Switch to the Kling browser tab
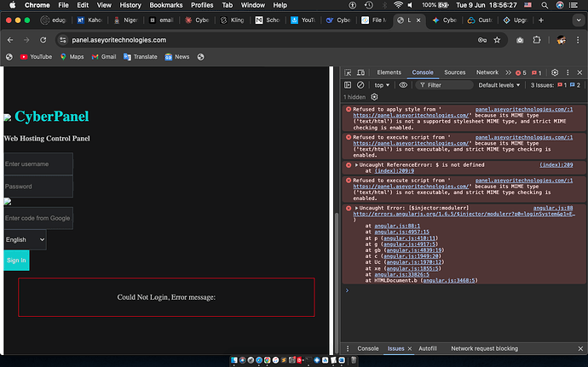This screenshot has height=367, width=588. coord(233,20)
